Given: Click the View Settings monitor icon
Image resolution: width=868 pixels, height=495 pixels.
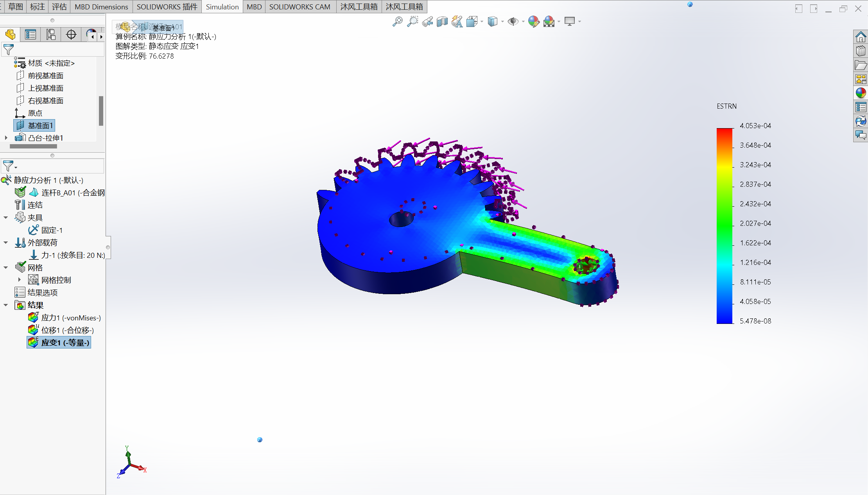Looking at the screenshot, I should click(x=570, y=21).
